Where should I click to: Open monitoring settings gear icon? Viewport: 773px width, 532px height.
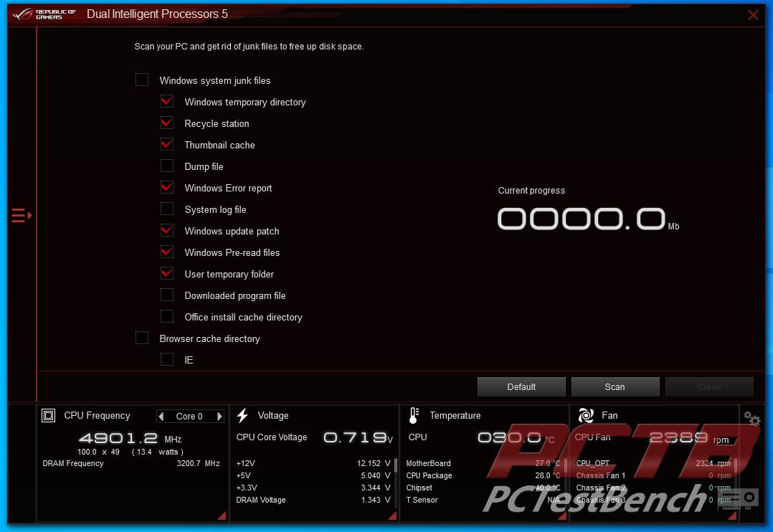point(752,419)
